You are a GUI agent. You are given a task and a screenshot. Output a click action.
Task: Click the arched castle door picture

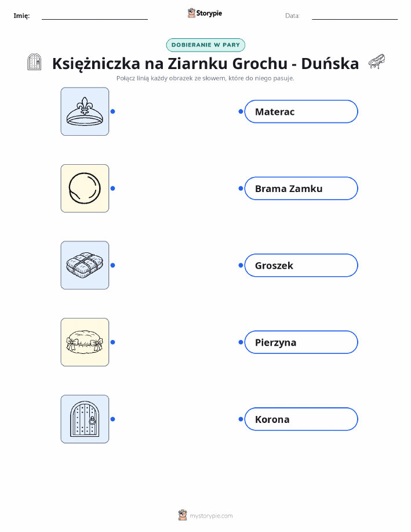click(85, 419)
